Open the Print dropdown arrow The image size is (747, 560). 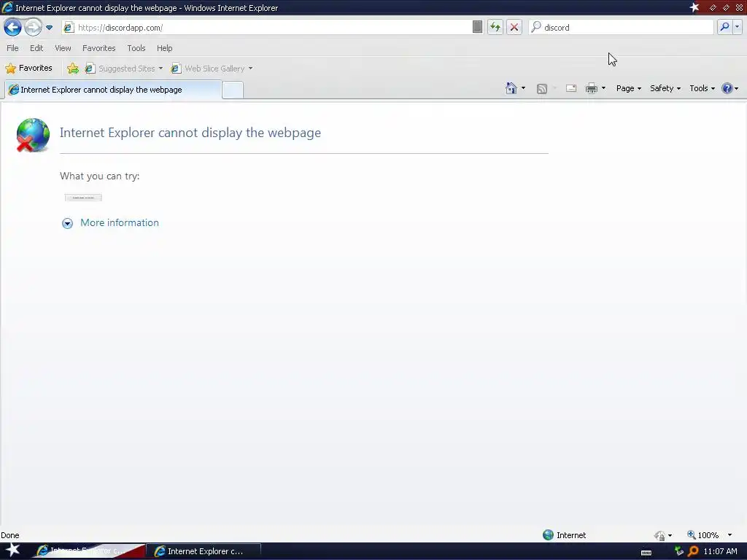click(603, 88)
